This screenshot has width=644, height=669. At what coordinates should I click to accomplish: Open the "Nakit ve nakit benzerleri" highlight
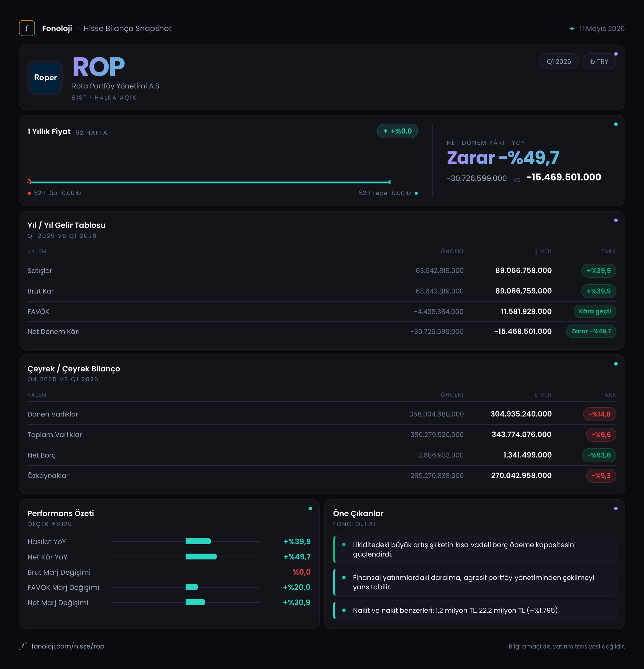click(x=475, y=610)
